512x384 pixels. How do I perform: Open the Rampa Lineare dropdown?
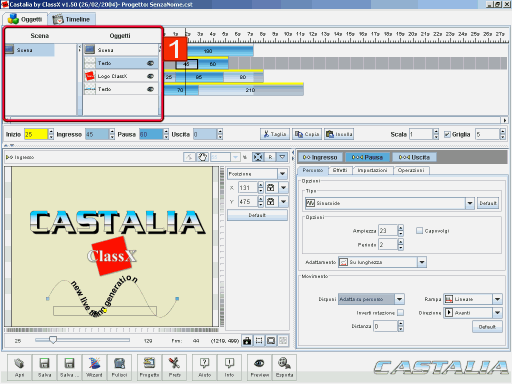click(498, 299)
